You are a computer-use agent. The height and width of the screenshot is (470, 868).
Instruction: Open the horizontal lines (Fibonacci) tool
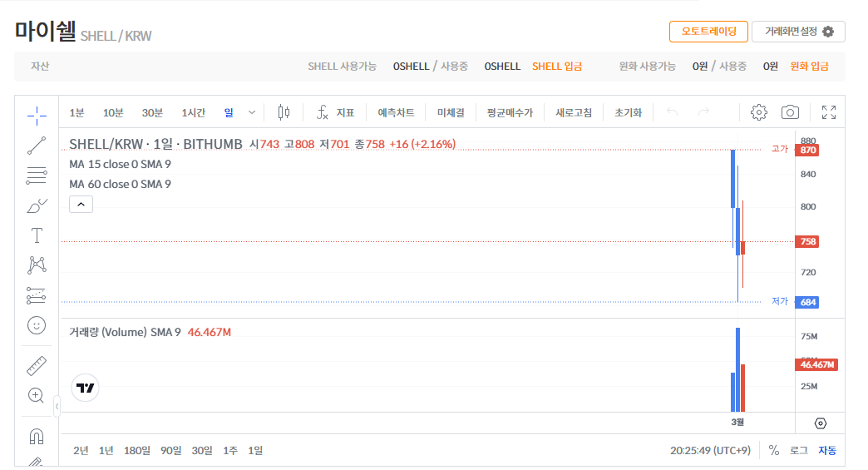37,176
